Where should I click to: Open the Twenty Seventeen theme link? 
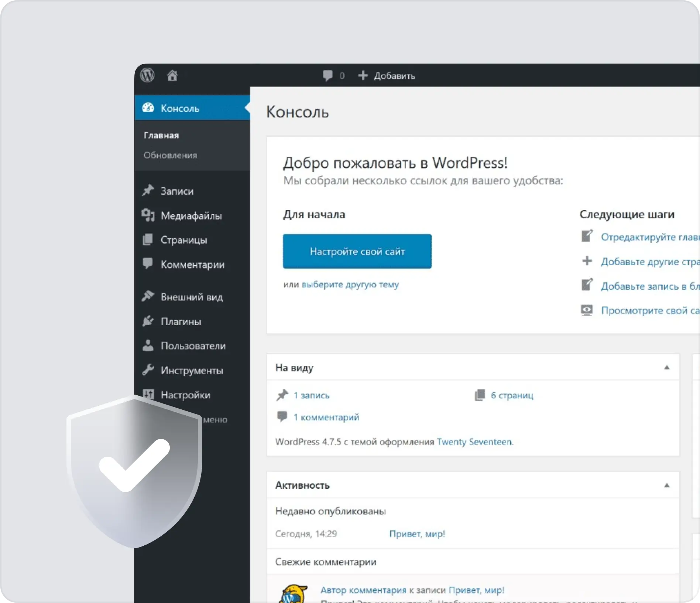coord(474,442)
